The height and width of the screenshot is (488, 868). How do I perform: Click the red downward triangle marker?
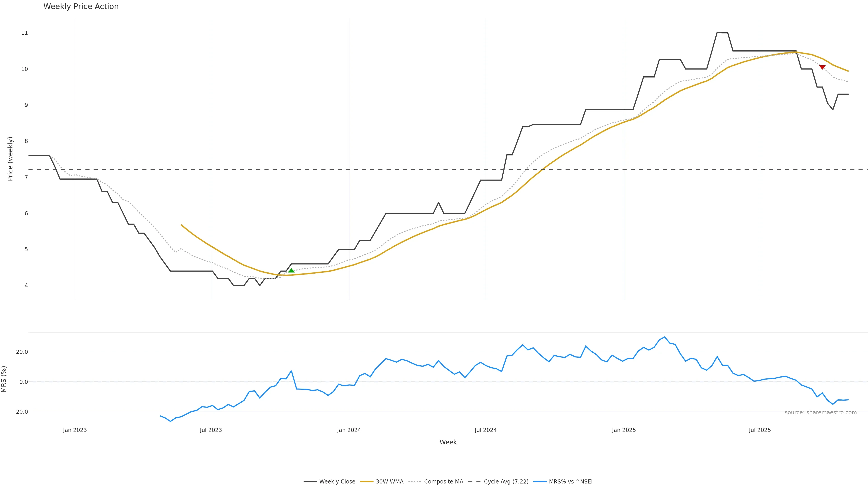click(x=822, y=67)
